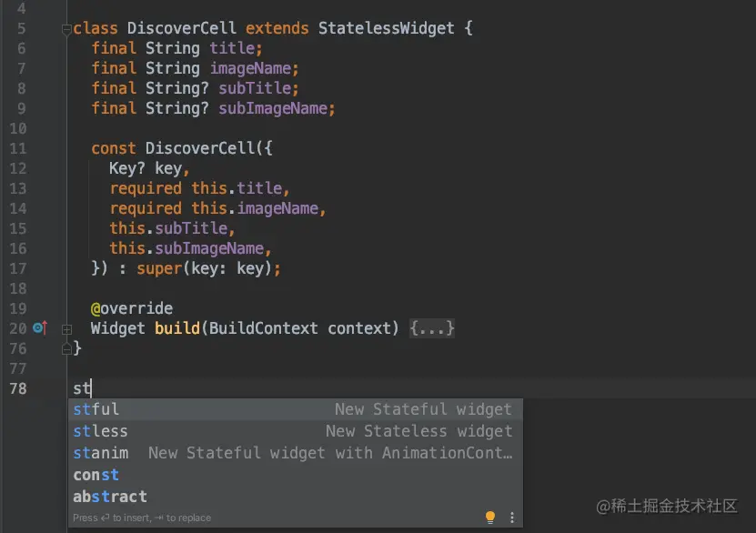Click the fold end marker on line 76

pyautogui.click(x=66, y=348)
